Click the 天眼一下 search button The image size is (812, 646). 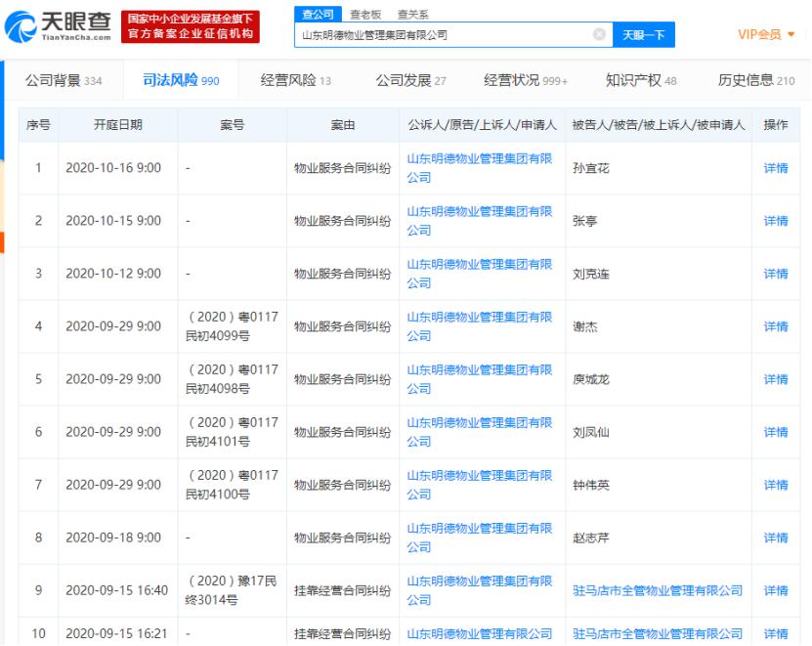(644, 35)
